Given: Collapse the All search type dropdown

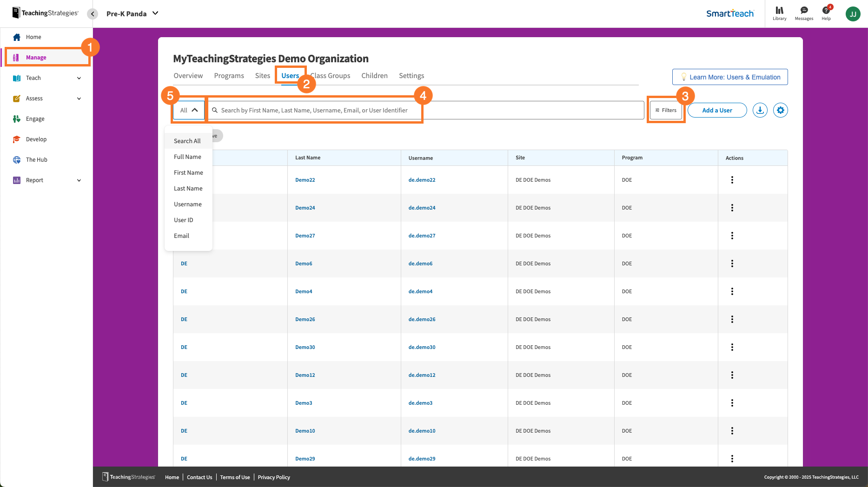Looking at the screenshot, I should (x=189, y=110).
